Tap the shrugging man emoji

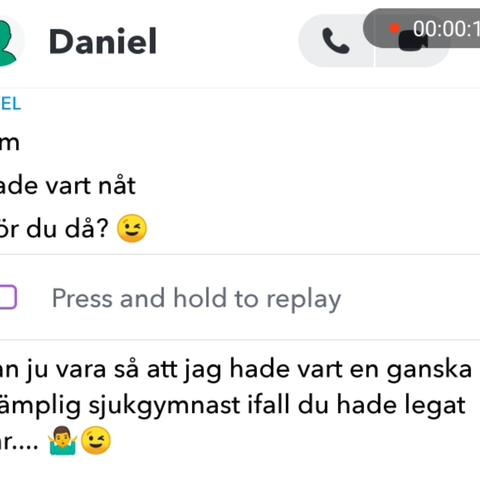tap(63, 440)
